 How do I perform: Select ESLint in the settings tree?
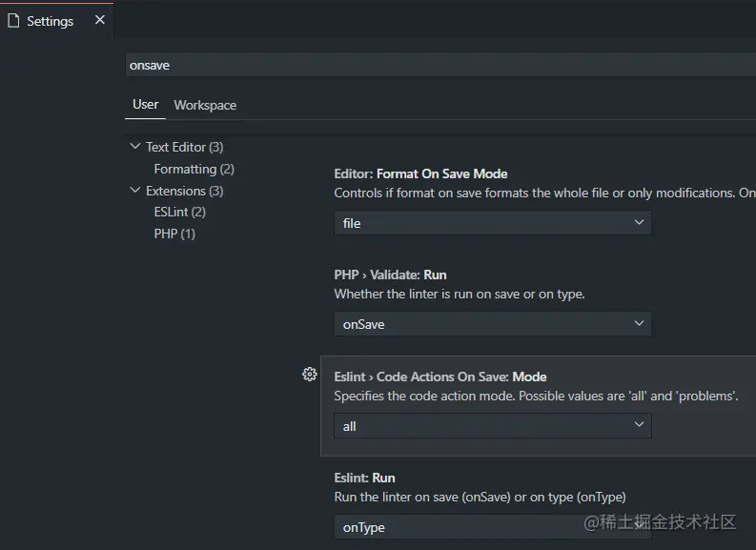pos(179,212)
